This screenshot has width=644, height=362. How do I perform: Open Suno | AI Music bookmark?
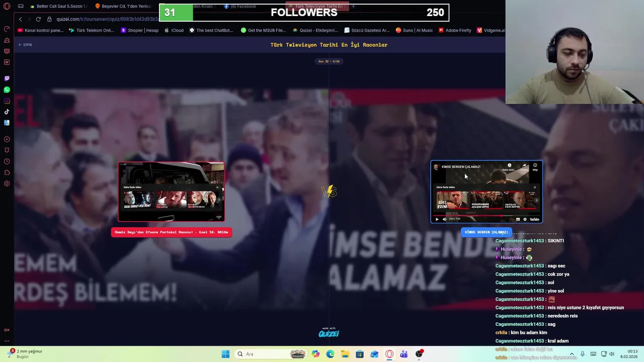414,30
